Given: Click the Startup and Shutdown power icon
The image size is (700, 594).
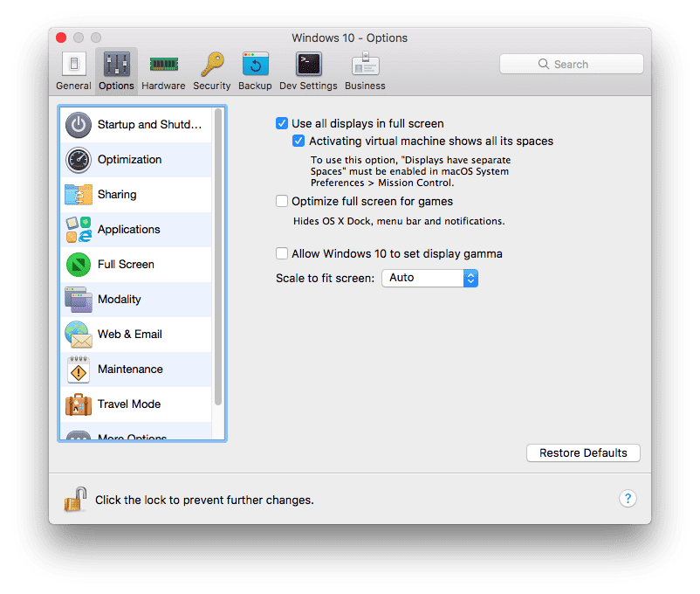Looking at the screenshot, I should pos(79,125).
